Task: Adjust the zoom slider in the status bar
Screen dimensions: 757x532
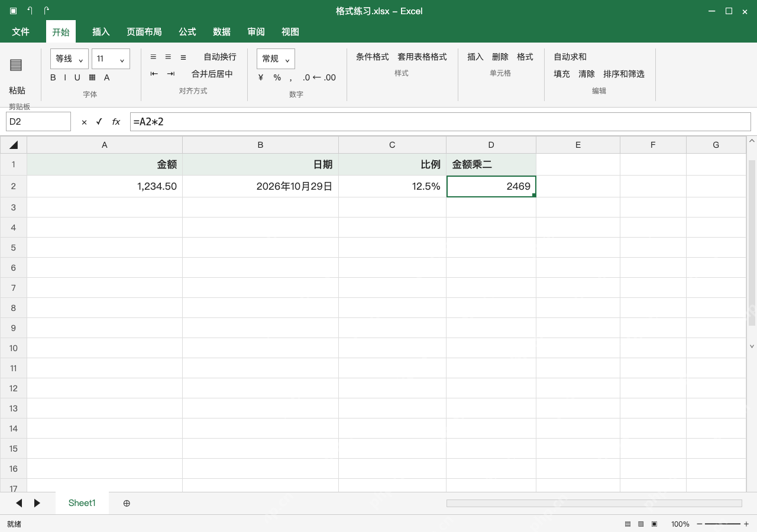Action: coord(723,524)
